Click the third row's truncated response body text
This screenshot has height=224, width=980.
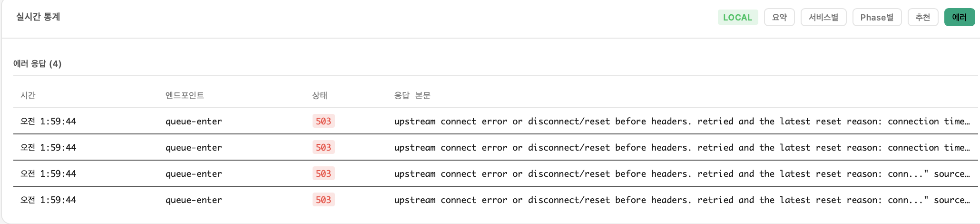click(681, 173)
